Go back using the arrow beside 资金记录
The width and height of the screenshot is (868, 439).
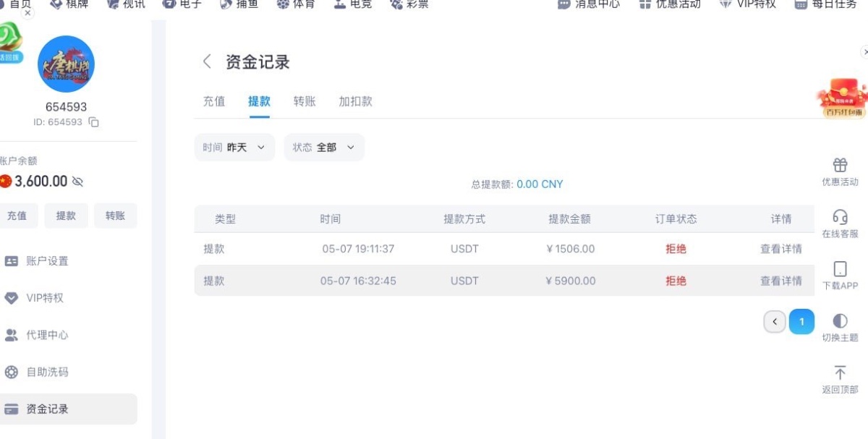(x=207, y=61)
